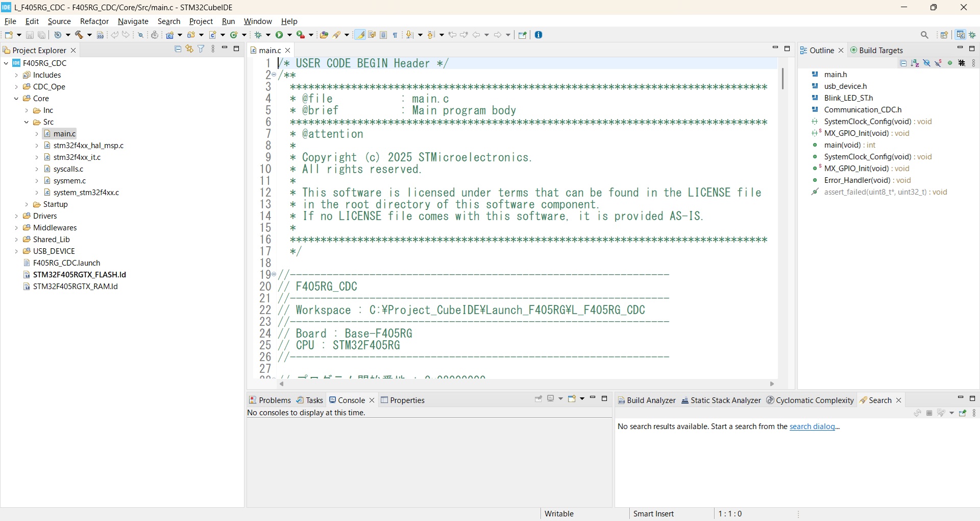Switch to the Static Stack Analyzer tab
The width and height of the screenshot is (980, 521).
point(721,400)
